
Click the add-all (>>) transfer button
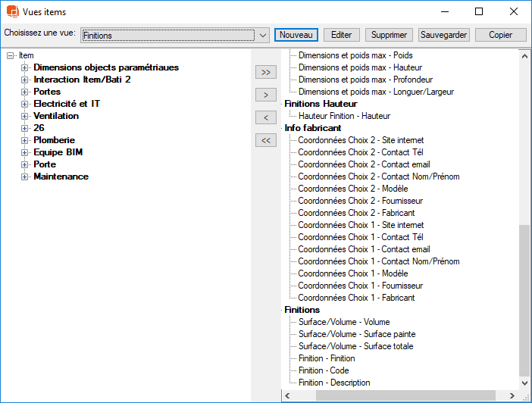[265, 72]
